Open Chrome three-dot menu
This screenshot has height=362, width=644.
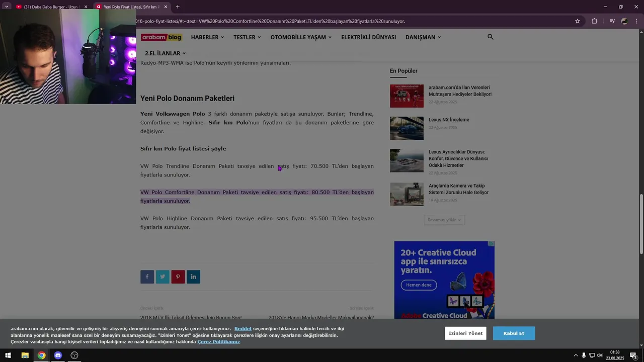636,21
